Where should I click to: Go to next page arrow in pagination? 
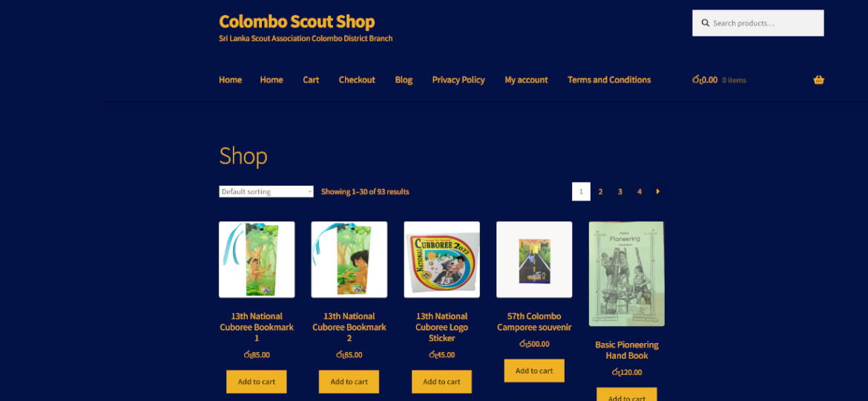[x=658, y=192]
